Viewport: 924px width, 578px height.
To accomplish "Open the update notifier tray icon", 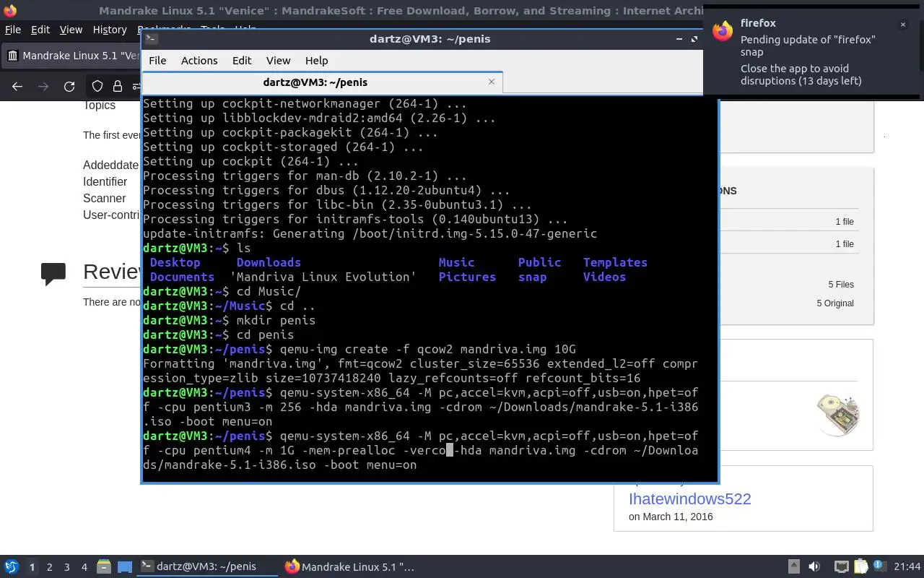I will [879, 567].
